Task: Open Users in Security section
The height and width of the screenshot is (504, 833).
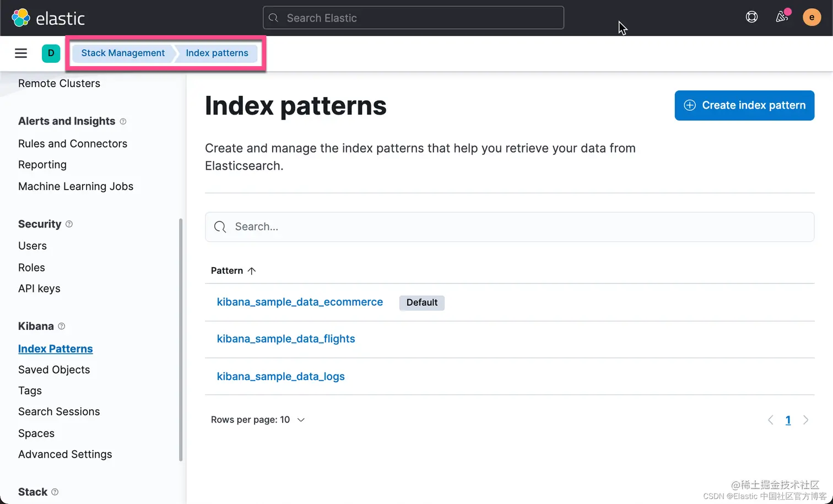Action: (x=33, y=246)
